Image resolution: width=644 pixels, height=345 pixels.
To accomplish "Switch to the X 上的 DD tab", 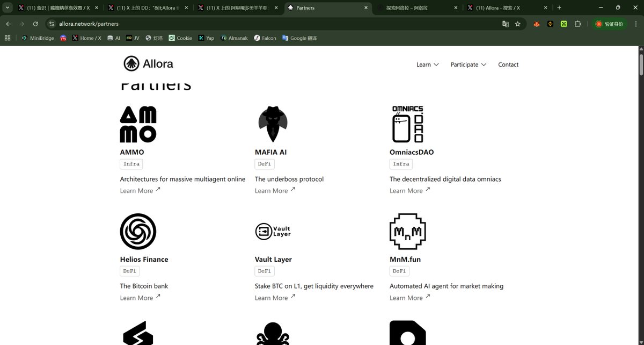I will [147, 8].
